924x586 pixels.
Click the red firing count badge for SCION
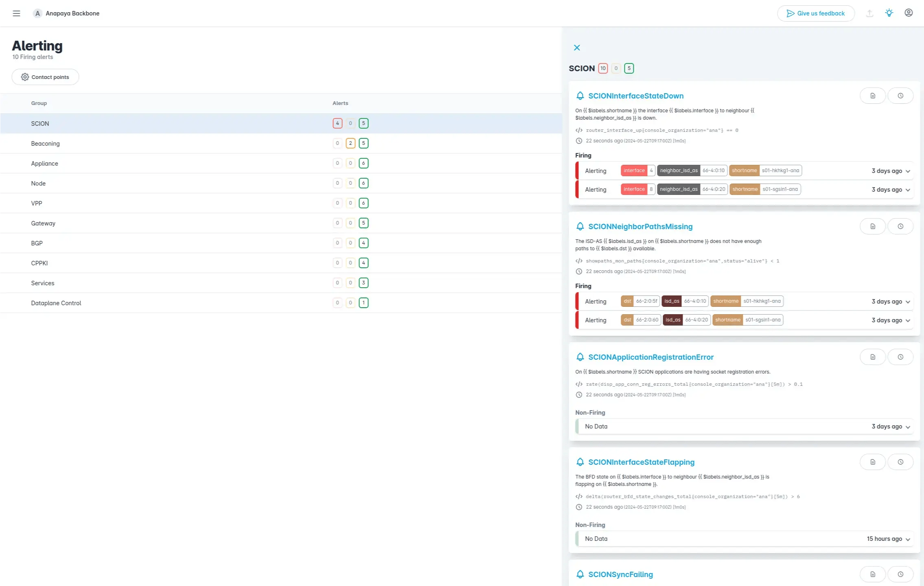337,123
